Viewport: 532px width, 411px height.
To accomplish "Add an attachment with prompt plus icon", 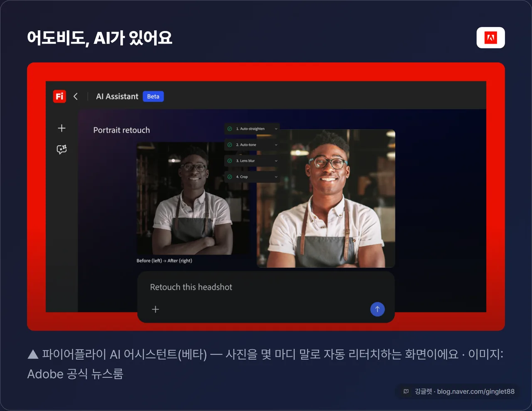I will [155, 309].
